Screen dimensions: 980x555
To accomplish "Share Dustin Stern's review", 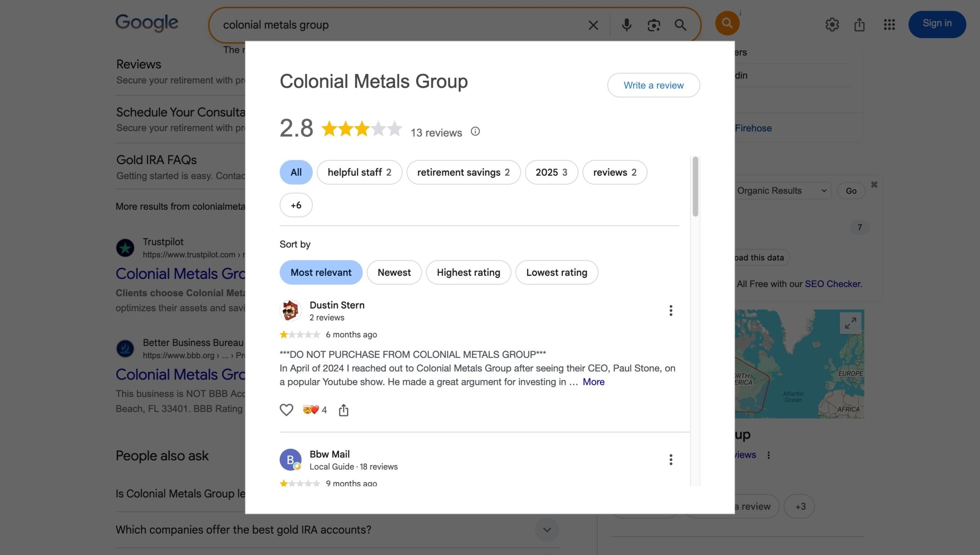I will tap(343, 410).
